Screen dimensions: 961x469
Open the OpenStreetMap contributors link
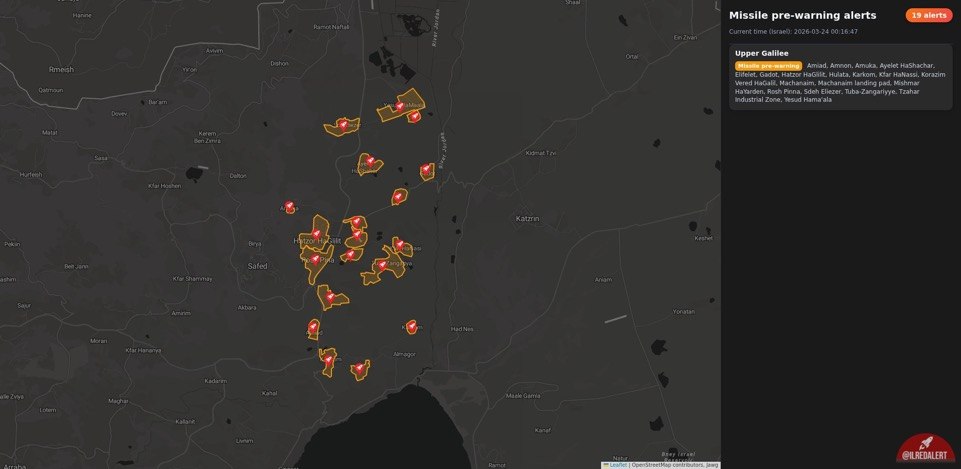[667, 465]
